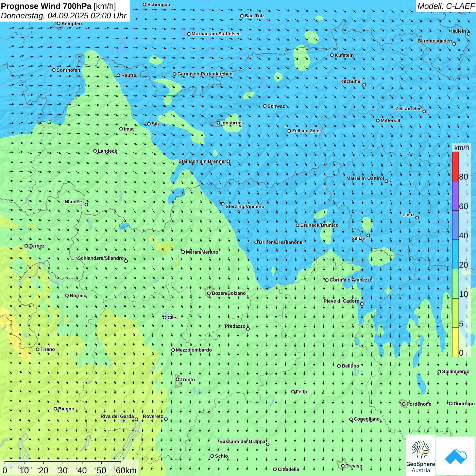The image size is (476, 476).
Task: Select the 'Sonthofen' label
Action: tap(68, 70)
